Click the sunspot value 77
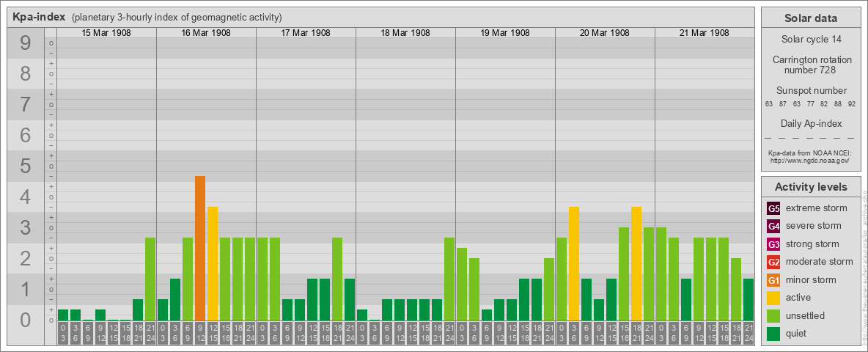The image size is (868, 352). pos(810,105)
